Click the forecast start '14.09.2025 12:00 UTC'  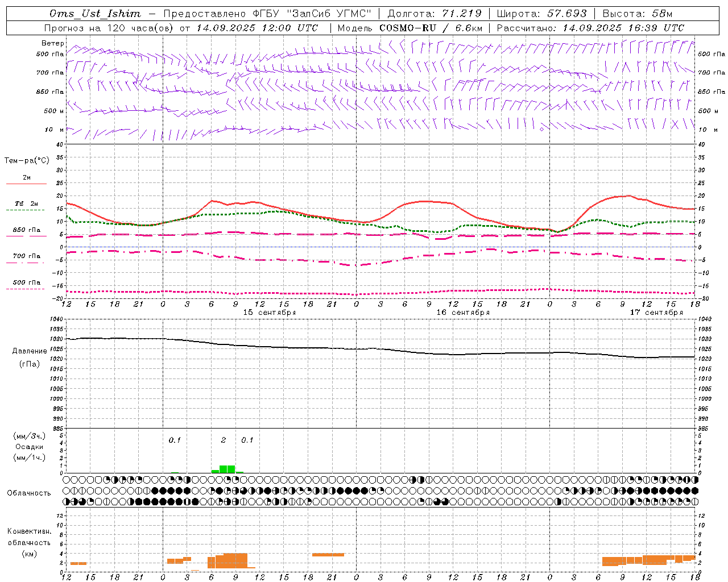(x=257, y=28)
